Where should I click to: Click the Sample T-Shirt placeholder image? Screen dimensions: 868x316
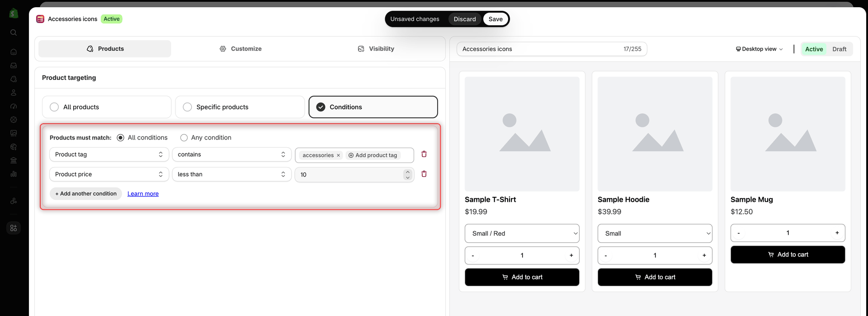(x=522, y=134)
